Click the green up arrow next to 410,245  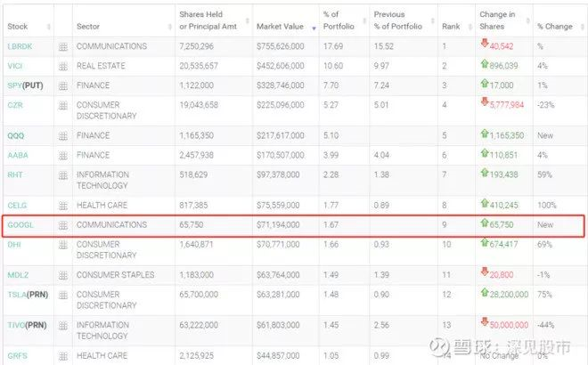485,203
